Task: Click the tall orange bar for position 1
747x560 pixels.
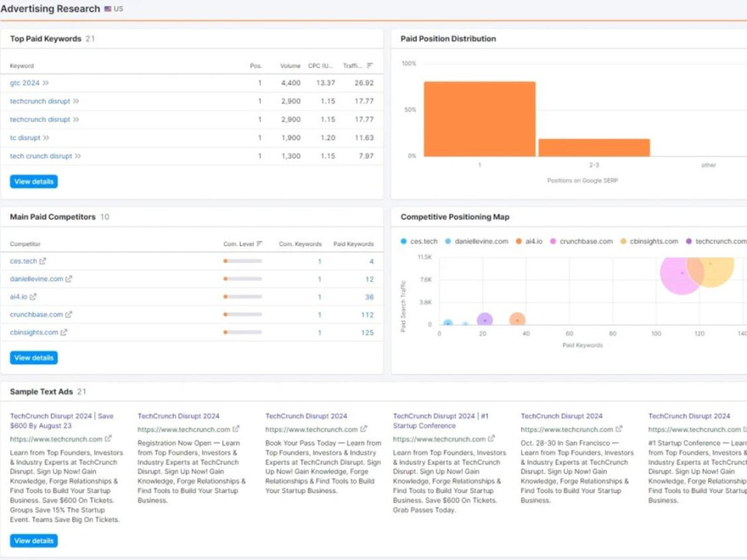Action: pos(480,119)
